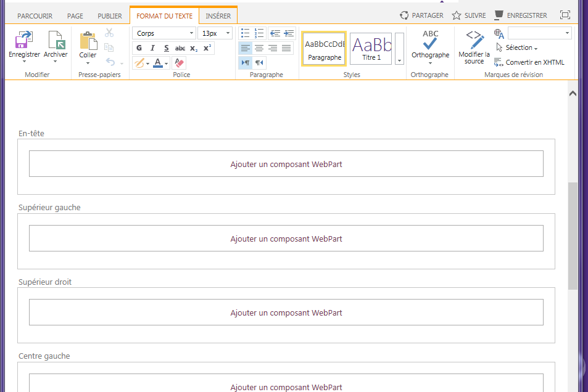588x392 pixels.
Task: Apply superscript formatting
Action: pyautogui.click(x=207, y=48)
